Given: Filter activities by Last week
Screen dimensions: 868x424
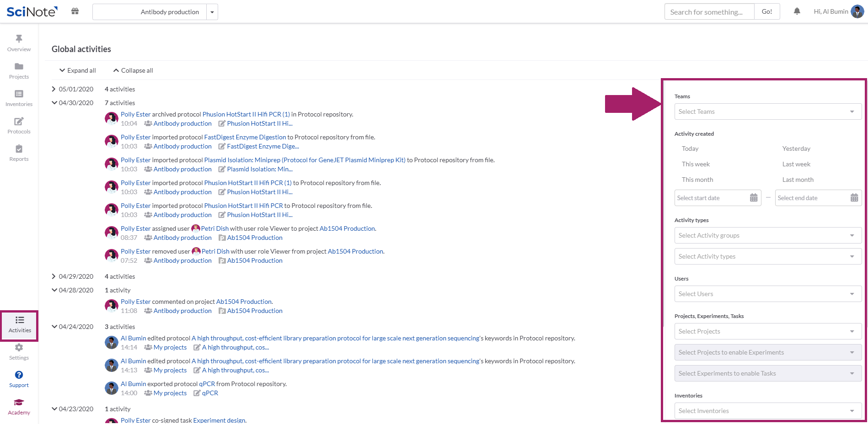Looking at the screenshot, I should tap(796, 164).
